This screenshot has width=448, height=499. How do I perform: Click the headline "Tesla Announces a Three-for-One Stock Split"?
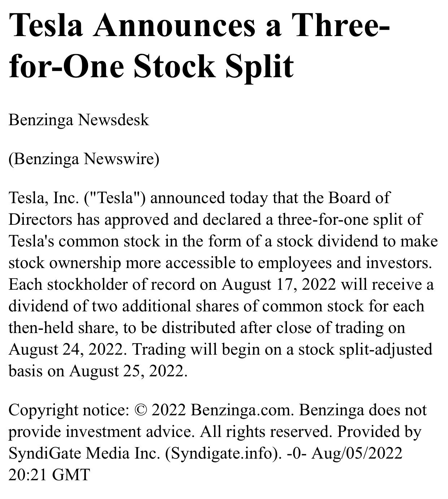[x=199, y=46]
